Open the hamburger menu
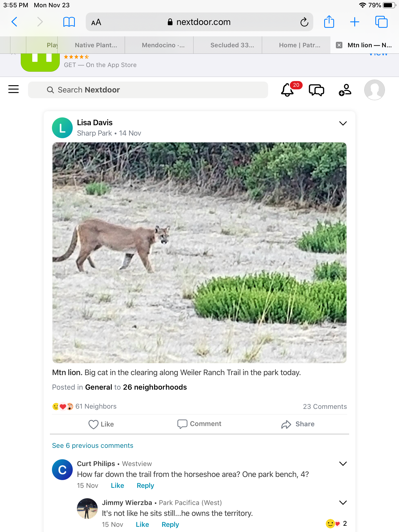This screenshot has height=532, width=399. click(x=14, y=89)
